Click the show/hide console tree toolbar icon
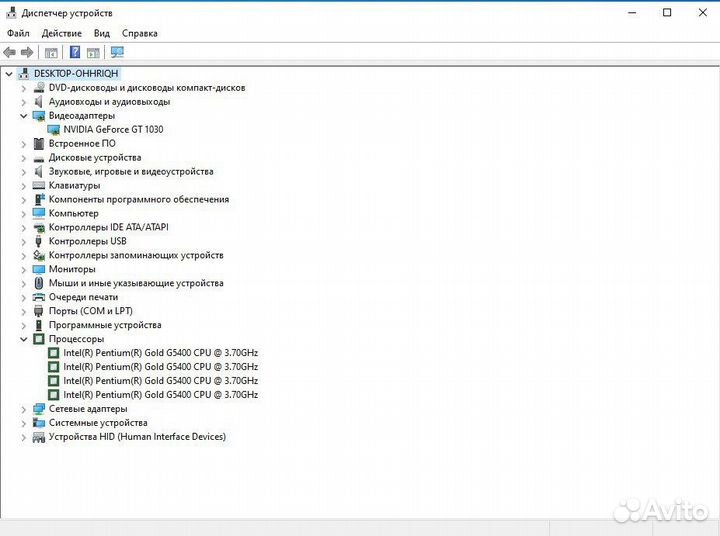Image resolution: width=720 pixels, height=536 pixels. pyautogui.click(x=51, y=53)
